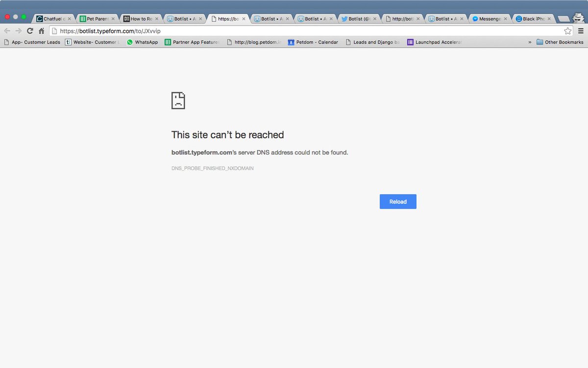Viewport: 588px width, 368px height.
Task: Close the Chatfuel tab
Action: (x=69, y=19)
